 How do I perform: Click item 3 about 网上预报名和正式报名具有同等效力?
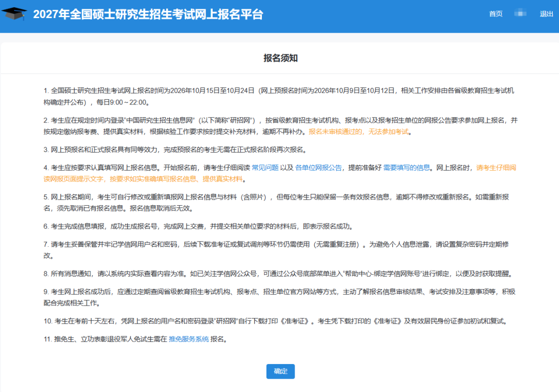[175, 149]
